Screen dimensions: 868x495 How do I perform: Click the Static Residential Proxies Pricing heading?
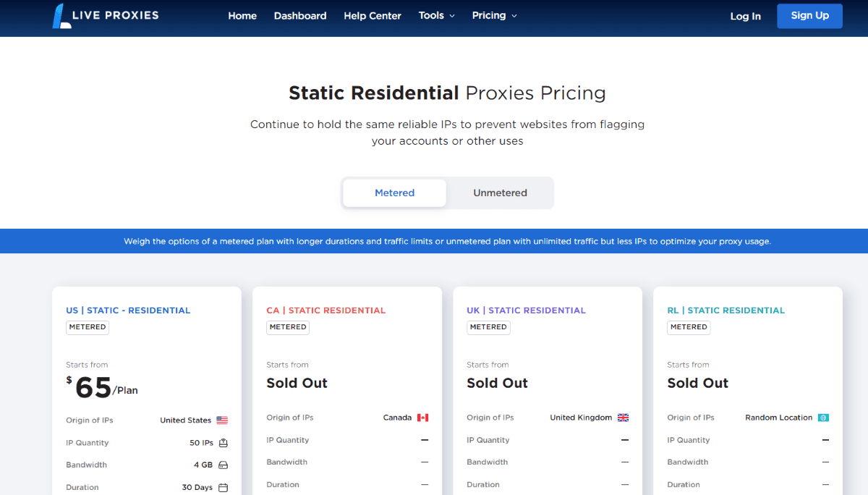pyautogui.click(x=447, y=93)
